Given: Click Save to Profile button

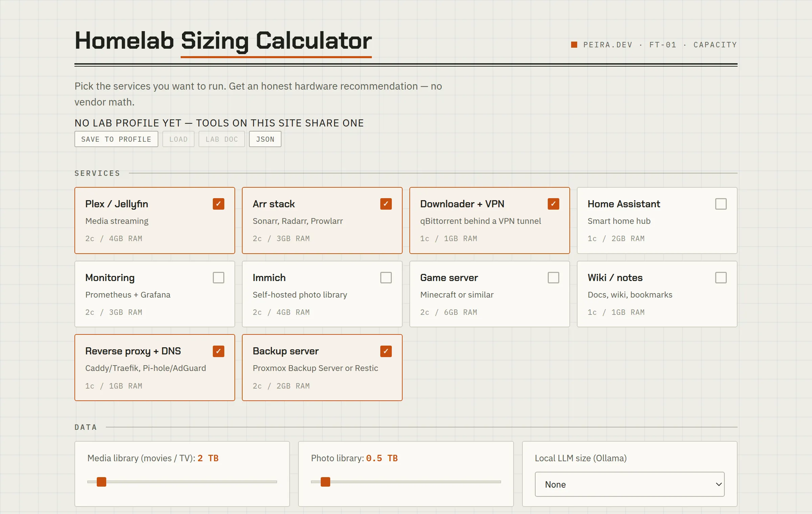Looking at the screenshot, I should [116, 139].
